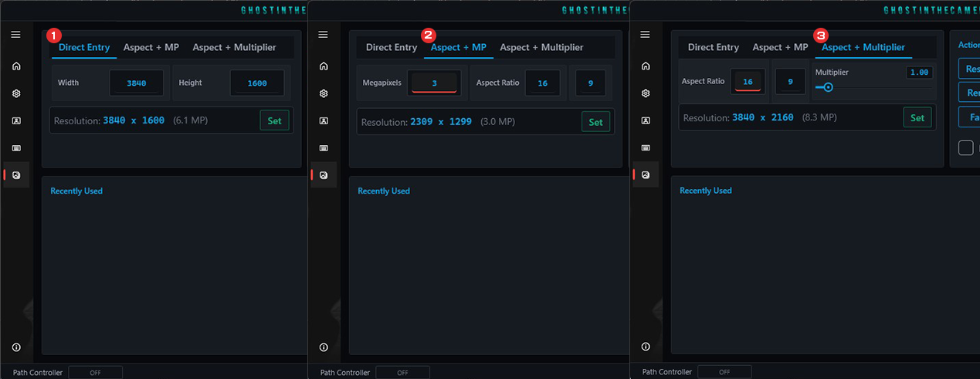
Task: Select the highlighted picture icon in the Direct Entry window
Action: pyautogui.click(x=16, y=175)
